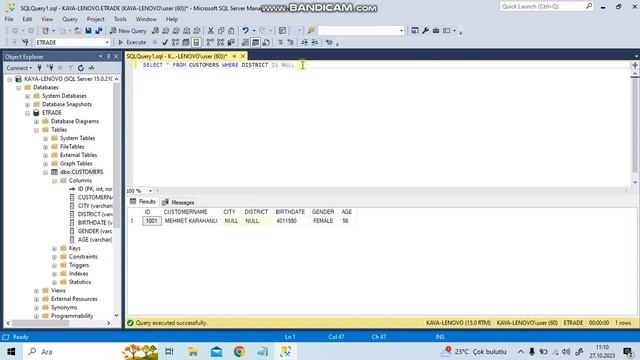Image resolution: width=640 pixels, height=360 pixels.
Task: Close the SQLQuery1.sql tab
Action: tap(243, 56)
